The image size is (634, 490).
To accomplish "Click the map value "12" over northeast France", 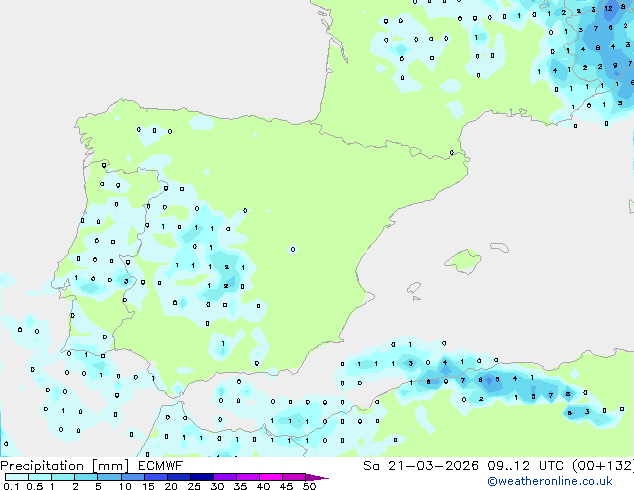I will pyautogui.click(x=609, y=8).
